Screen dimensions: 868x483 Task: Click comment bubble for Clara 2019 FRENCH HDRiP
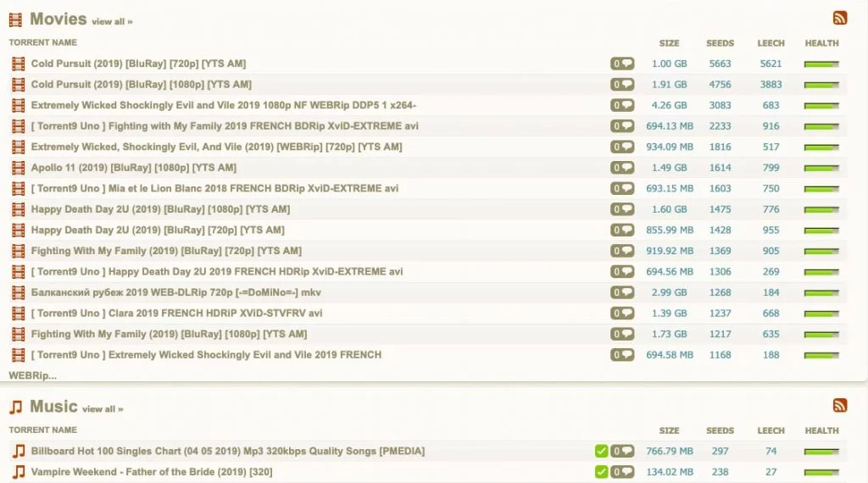tap(622, 314)
